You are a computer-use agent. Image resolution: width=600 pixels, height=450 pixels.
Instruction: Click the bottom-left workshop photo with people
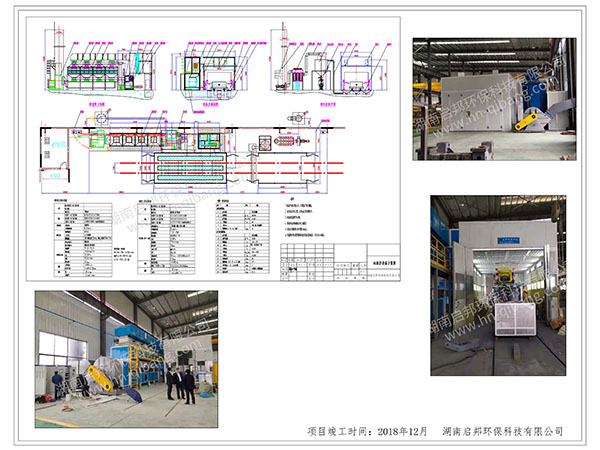125,345
